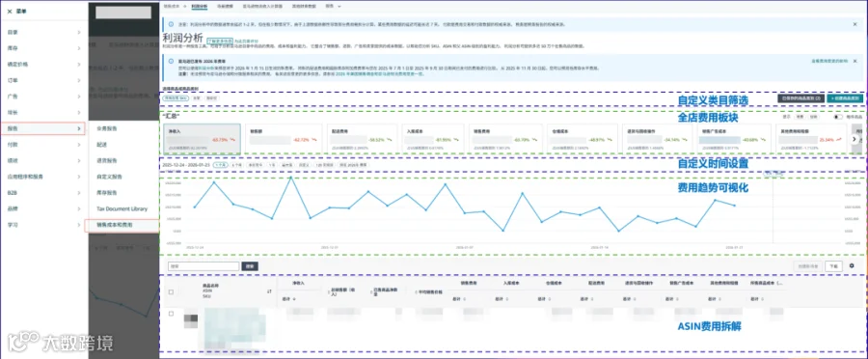Open Tax Document Library submenu item
This screenshot has height=359, width=868.
[122, 208]
